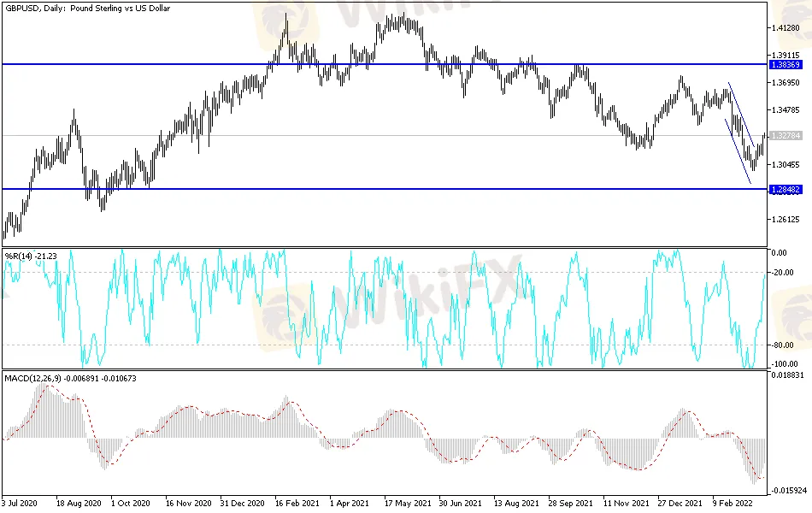Click the current price label 1.32784
The width and height of the screenshot is (812, 513).
tap(786, 136)
